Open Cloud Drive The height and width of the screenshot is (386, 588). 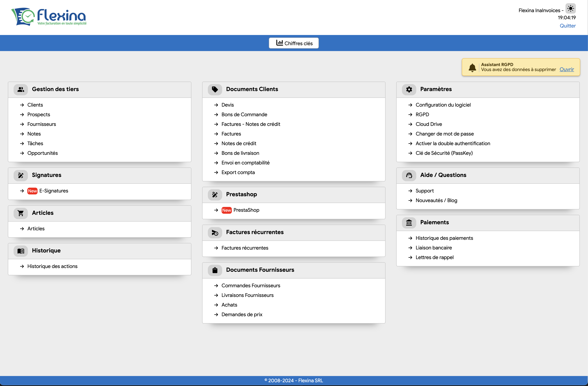pyautogui.click(x=429, y=124)
